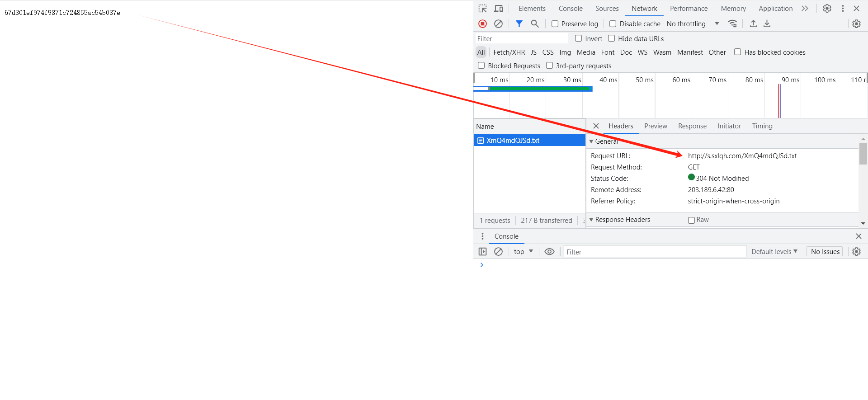This screenshot has width=868, height=400.
Task: Select the Timing tab
Action: coord(762,126)
